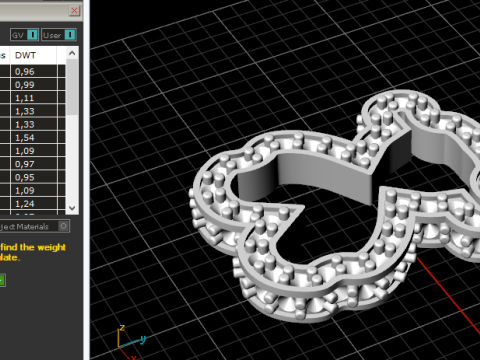Select the 0,99 DWT cell
This screenshot has width=480, height=360.
click(34, 85)
